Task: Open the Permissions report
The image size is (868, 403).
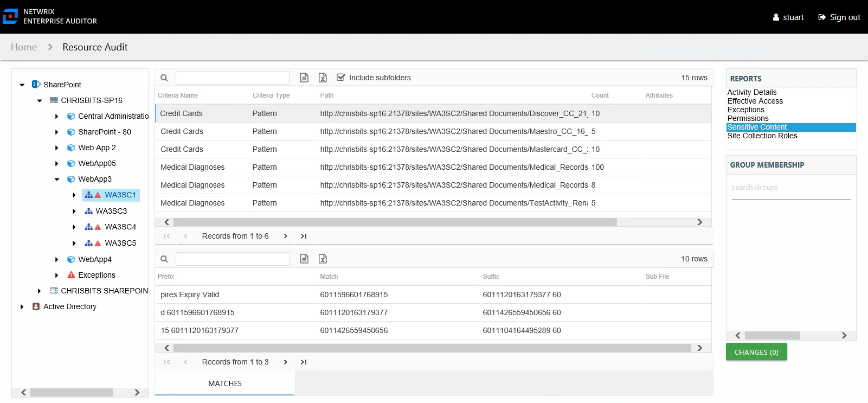Action: tap(748, 118)
